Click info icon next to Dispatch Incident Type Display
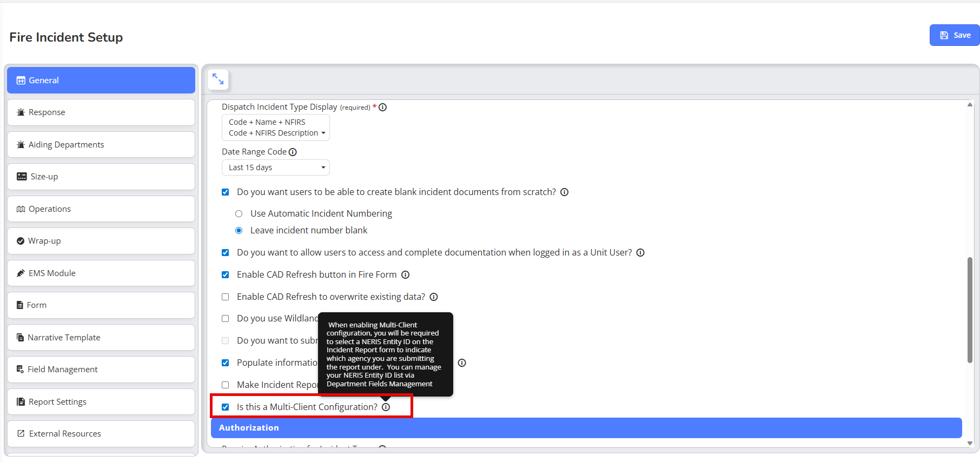The image size is (980, 463). click(382, 107)
